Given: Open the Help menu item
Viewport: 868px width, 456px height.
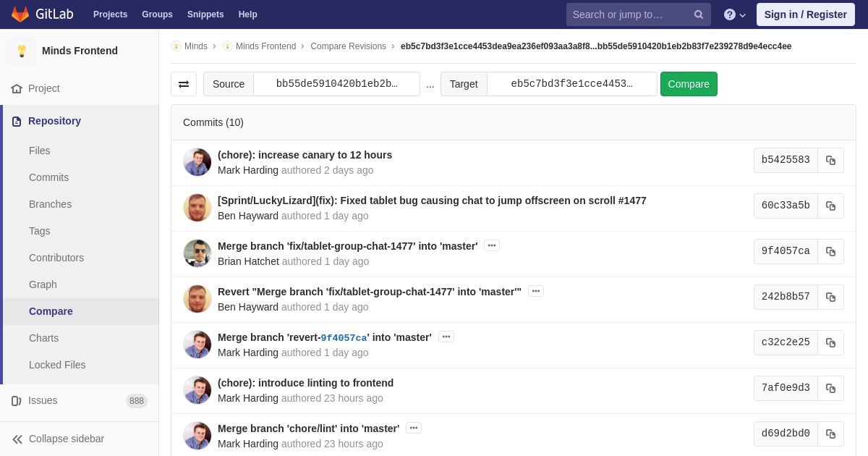Looking at the screenshot, I should (248, 14).
